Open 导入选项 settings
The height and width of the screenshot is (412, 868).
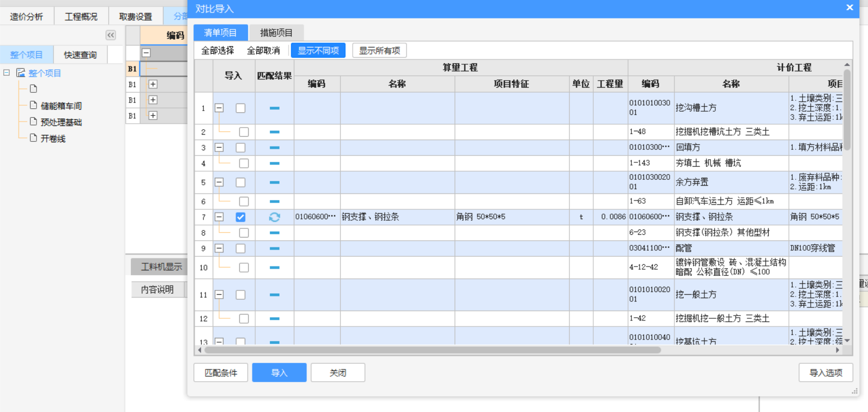pos(825,373)
